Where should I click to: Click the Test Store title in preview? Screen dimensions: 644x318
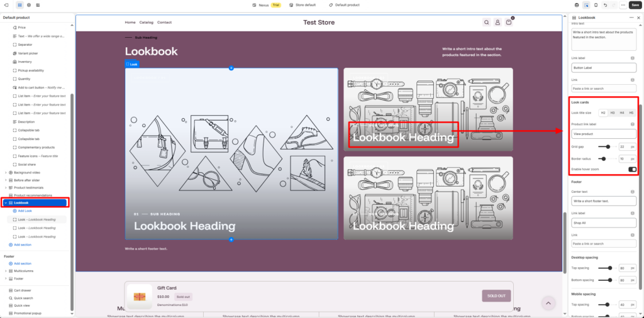(x=319, y=23)
